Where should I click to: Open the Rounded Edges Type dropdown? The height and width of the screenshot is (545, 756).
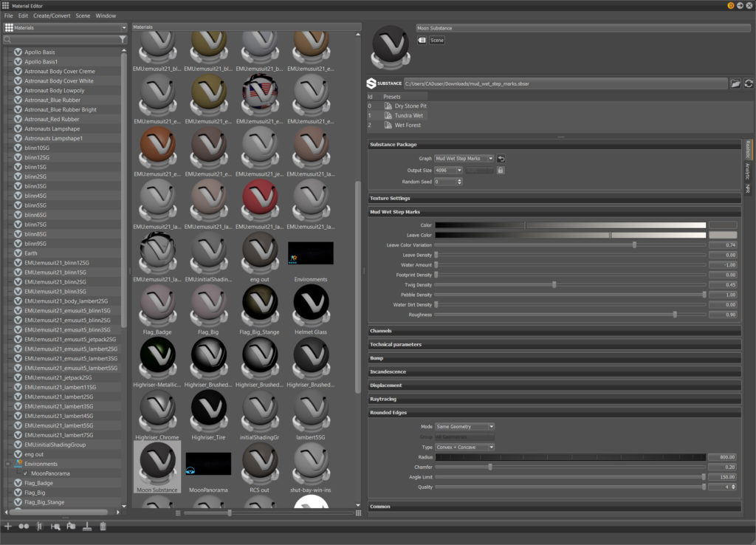[x=465, y=447]
